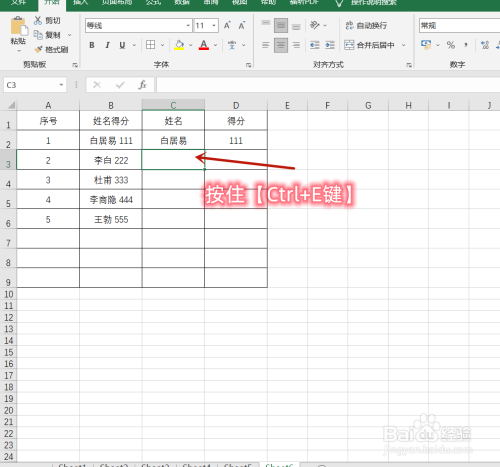Open the 文件 (File) ribbon tab

point(18,3)
